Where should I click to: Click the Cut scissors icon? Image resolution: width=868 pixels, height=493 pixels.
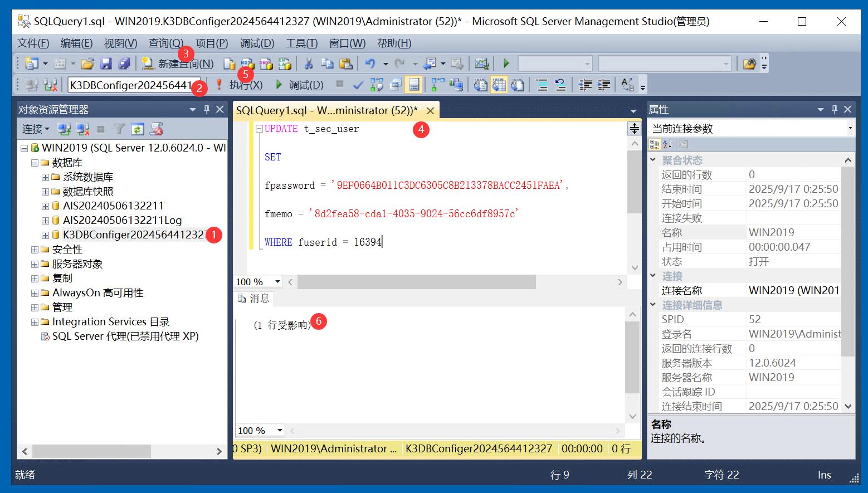(308, 64)
